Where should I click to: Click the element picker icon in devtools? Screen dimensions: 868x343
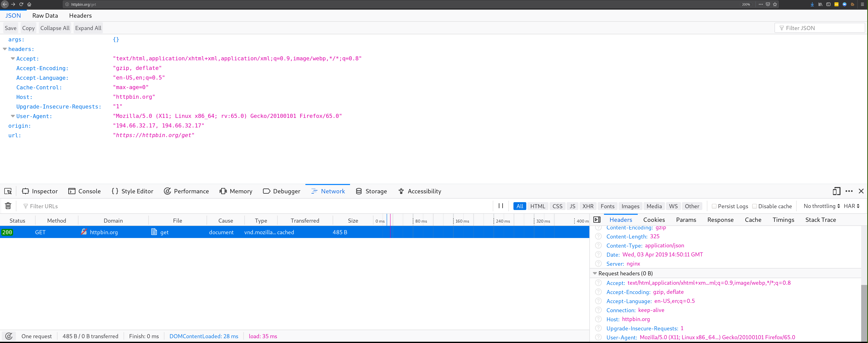pyautogui.click(x=8, y=191)
